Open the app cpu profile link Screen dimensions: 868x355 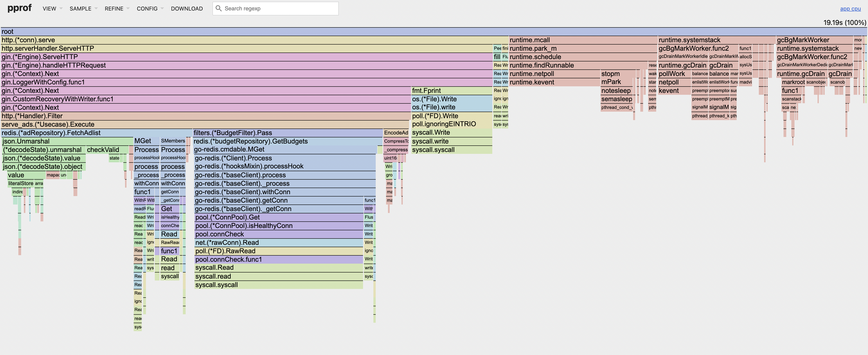[850, 9]
